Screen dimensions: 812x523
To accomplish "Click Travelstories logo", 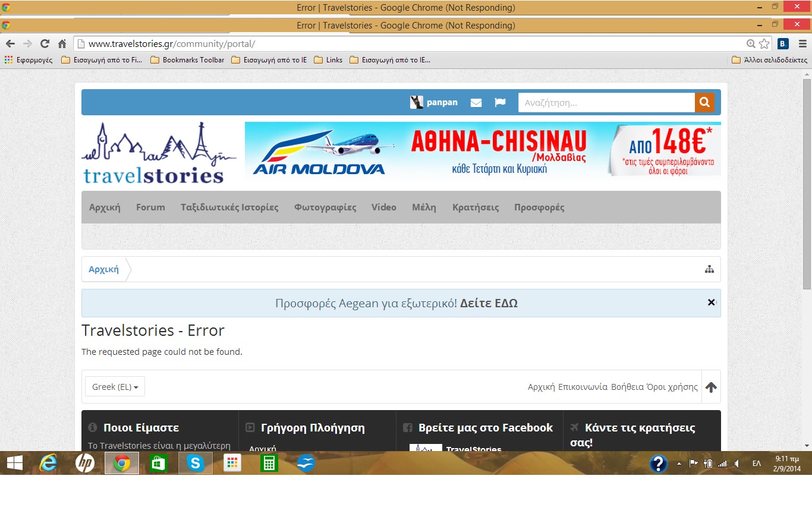I will coord(159,153).
